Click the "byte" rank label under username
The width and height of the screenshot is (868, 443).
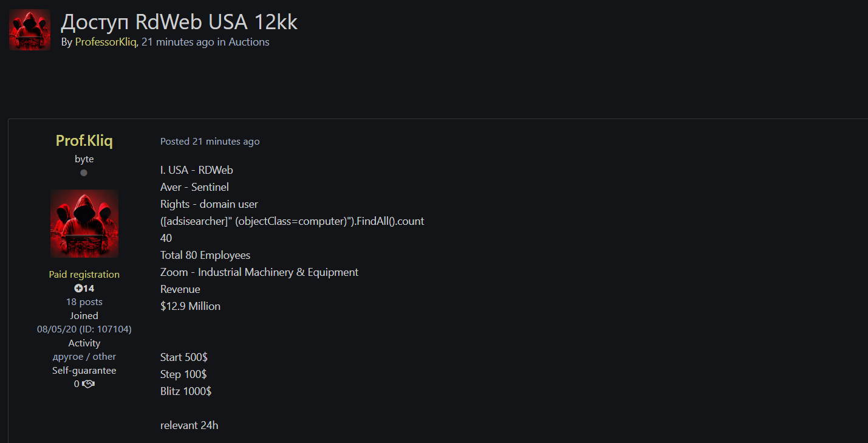84,159
